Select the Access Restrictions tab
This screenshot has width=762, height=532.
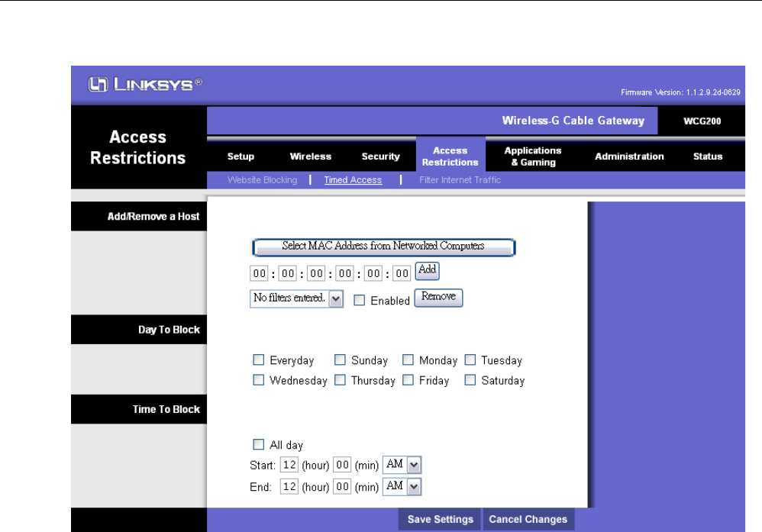[450, 156]
